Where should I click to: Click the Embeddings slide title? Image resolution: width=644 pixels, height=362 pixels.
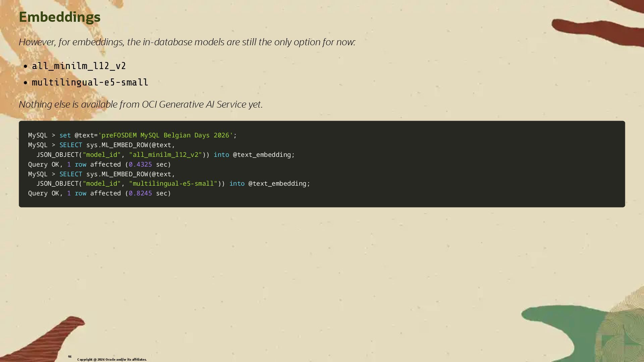(59, 17)
